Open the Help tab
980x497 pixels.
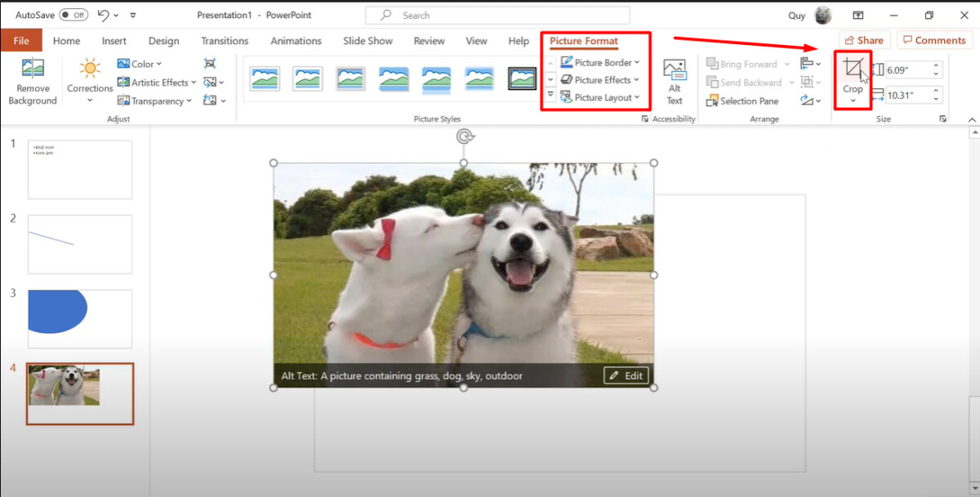[x=519, y=41]
